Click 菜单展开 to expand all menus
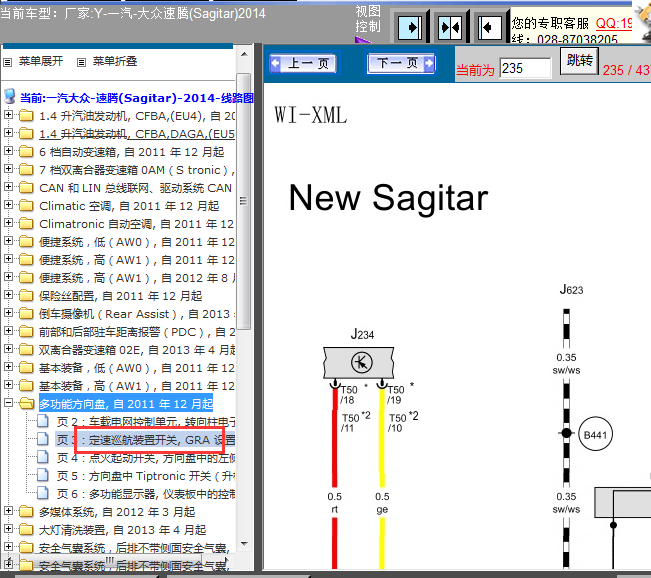Image resolution: width=651 pixels, height=578 pixels. [x=41, y=61]
